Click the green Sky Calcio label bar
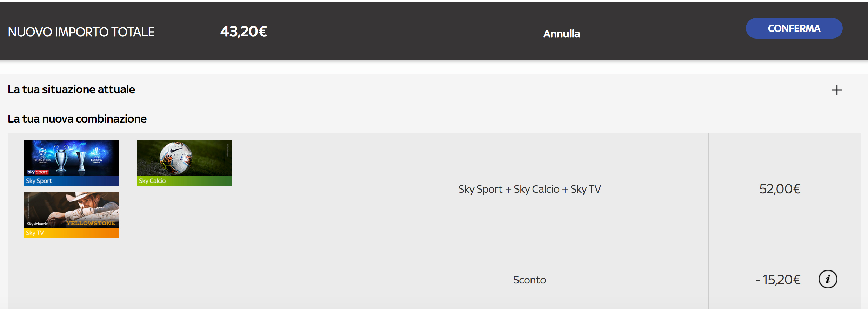The width and height of the screenshot is (868, 309). coord(184,181)
